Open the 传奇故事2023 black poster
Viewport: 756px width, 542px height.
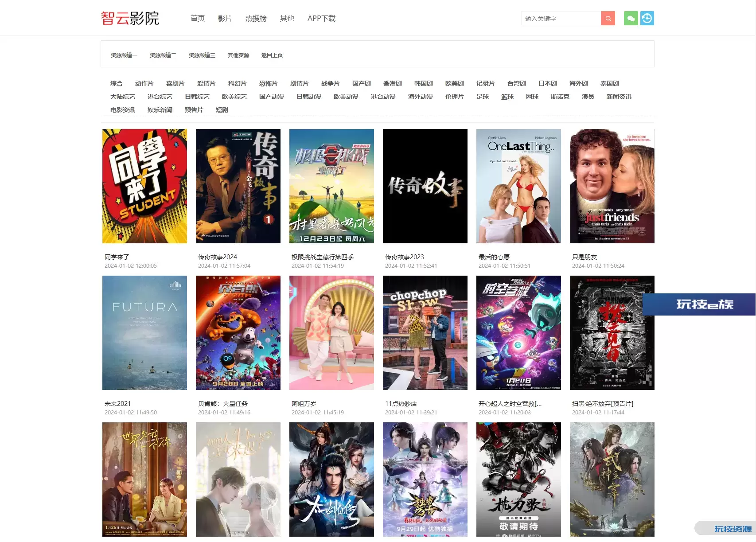pos(425,186)
